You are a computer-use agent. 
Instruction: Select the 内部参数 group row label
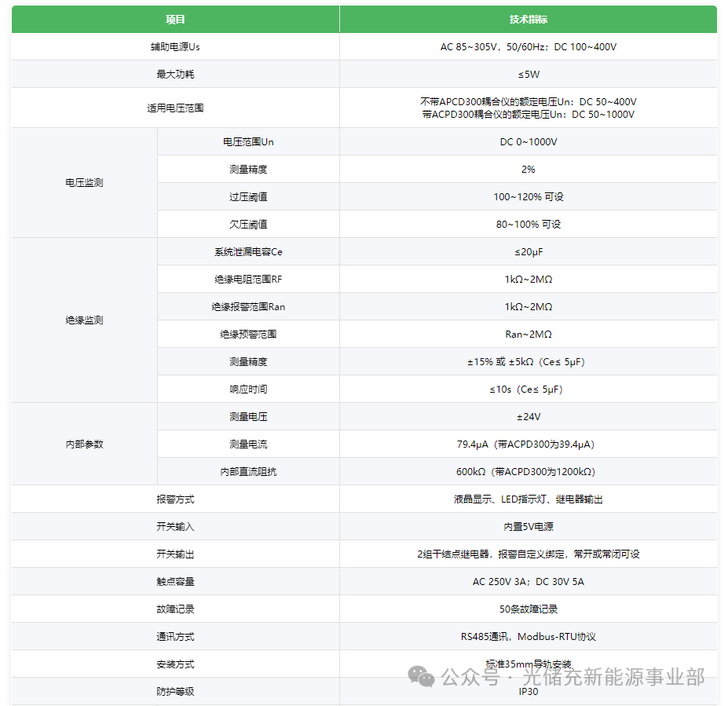coord(83,444)
